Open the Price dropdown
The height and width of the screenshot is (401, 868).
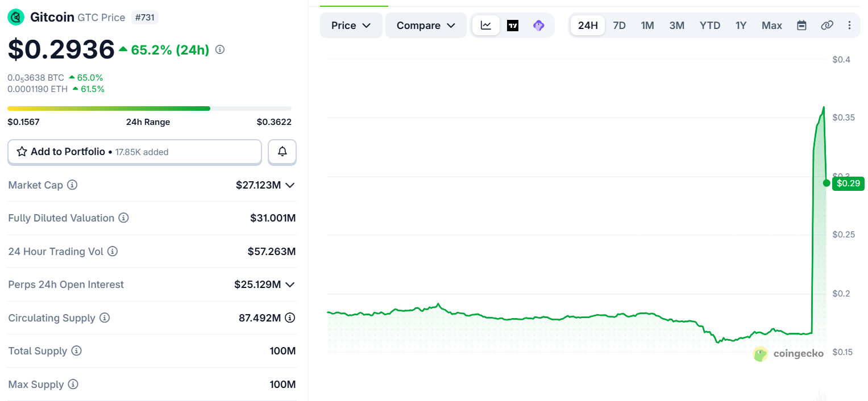click(x=351, y=26)
